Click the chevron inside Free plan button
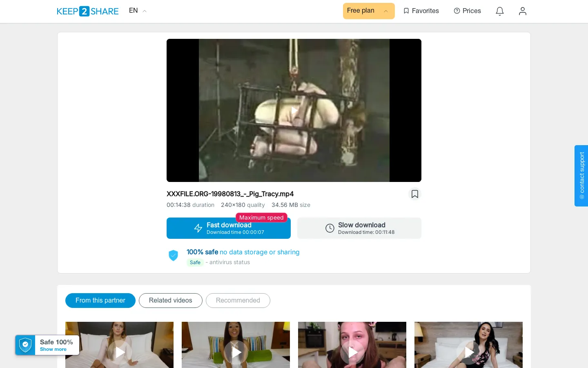The height and width of the screenshot is (368, 588). tap(386, 11)
